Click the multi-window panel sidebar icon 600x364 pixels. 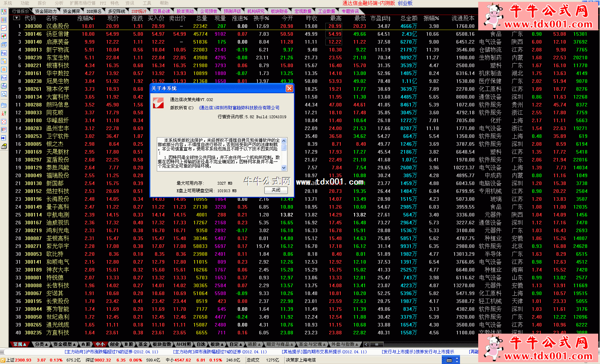coord(4,45)
